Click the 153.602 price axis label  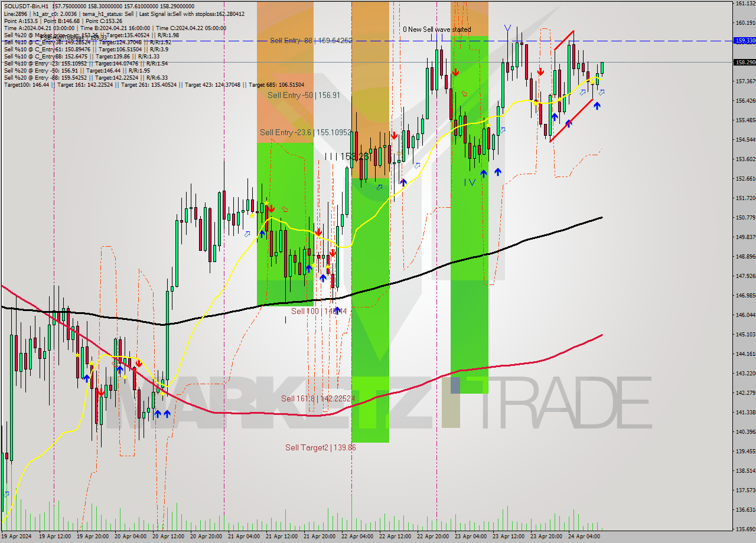[745, 159]
